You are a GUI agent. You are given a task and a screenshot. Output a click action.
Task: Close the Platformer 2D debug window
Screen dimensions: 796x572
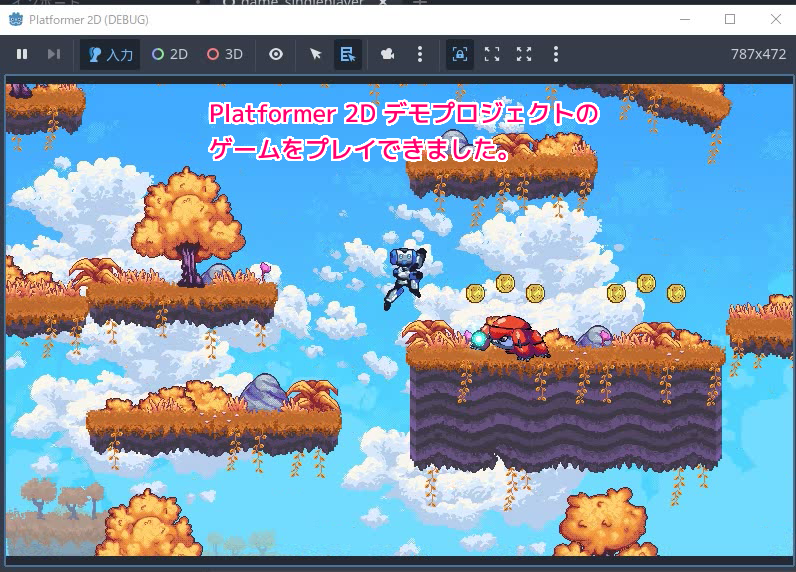tap(775, 19)
